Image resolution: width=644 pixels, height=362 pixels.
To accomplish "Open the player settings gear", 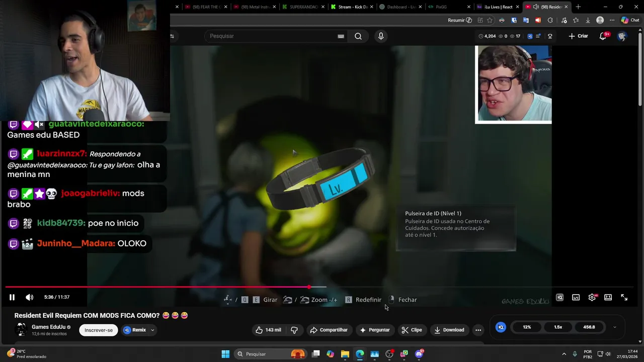I will coord(592,297).
